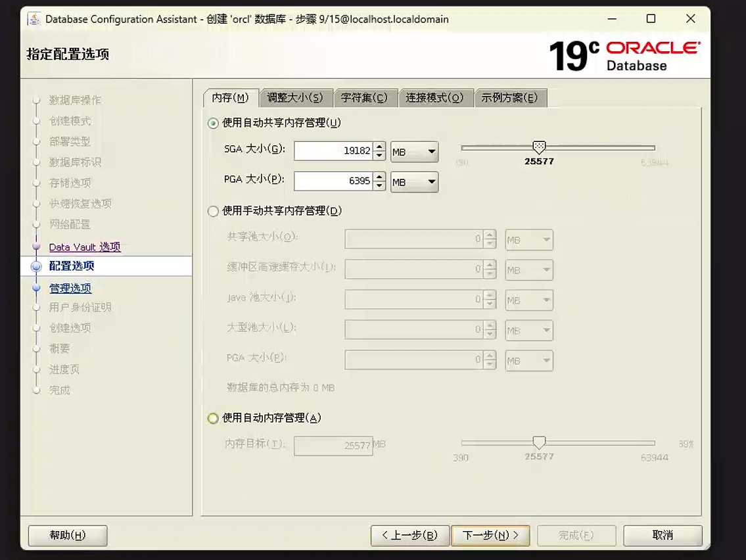Cancel the wizard with the 取消 button
746x560 pixels.
click(663, 536)
